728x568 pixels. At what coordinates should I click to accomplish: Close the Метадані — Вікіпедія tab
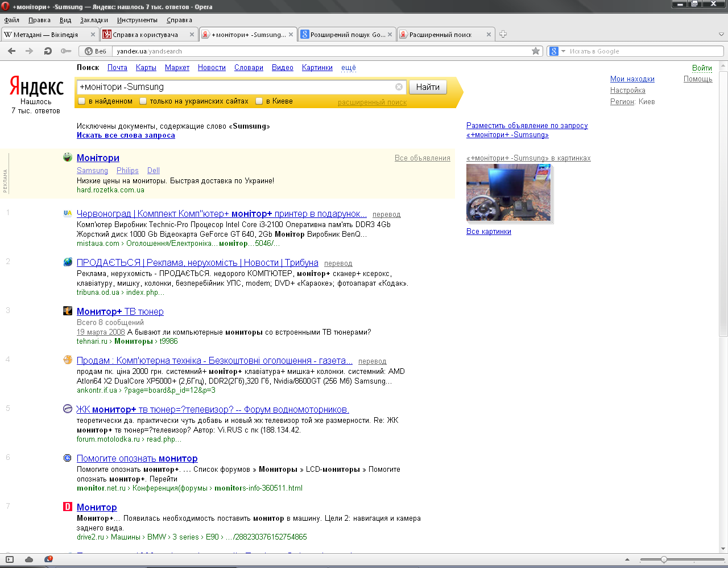click(x=93, y=35)
